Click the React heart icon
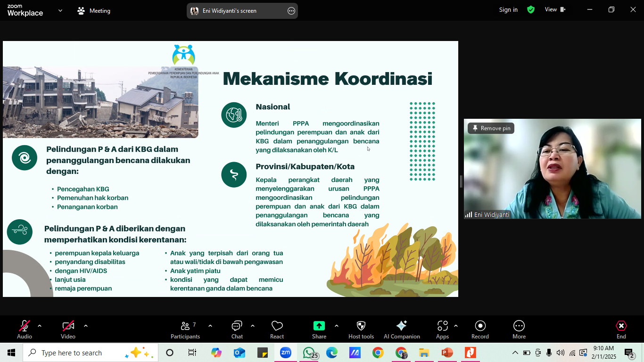This screenshot has width=644, height=362. coord(277,329)
